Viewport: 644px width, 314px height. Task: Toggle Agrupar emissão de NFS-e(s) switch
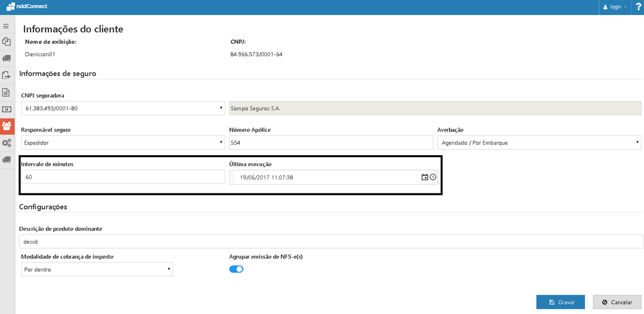point(237,269)
